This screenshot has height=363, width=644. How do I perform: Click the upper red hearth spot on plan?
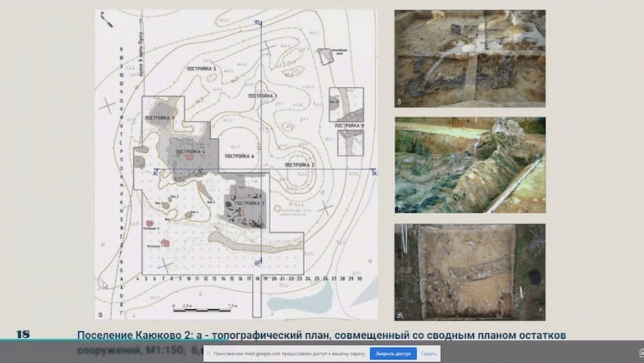click(189, 157)
